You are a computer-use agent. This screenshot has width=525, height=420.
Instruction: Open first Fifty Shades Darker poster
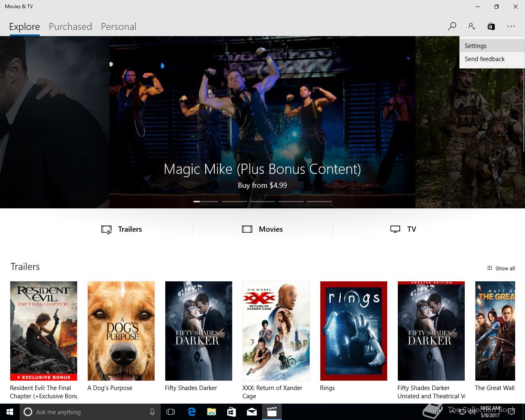(199, 331)
